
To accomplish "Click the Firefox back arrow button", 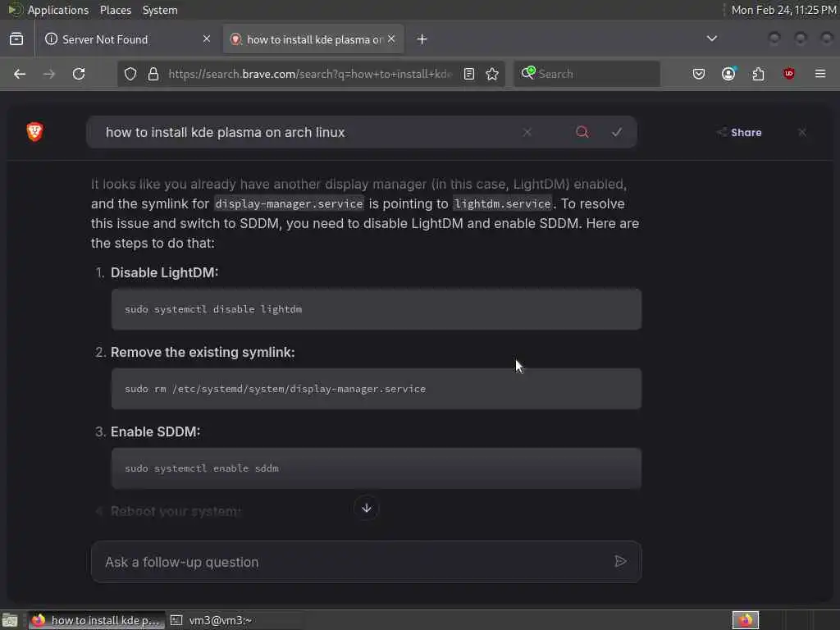I will tap(20, 74).
